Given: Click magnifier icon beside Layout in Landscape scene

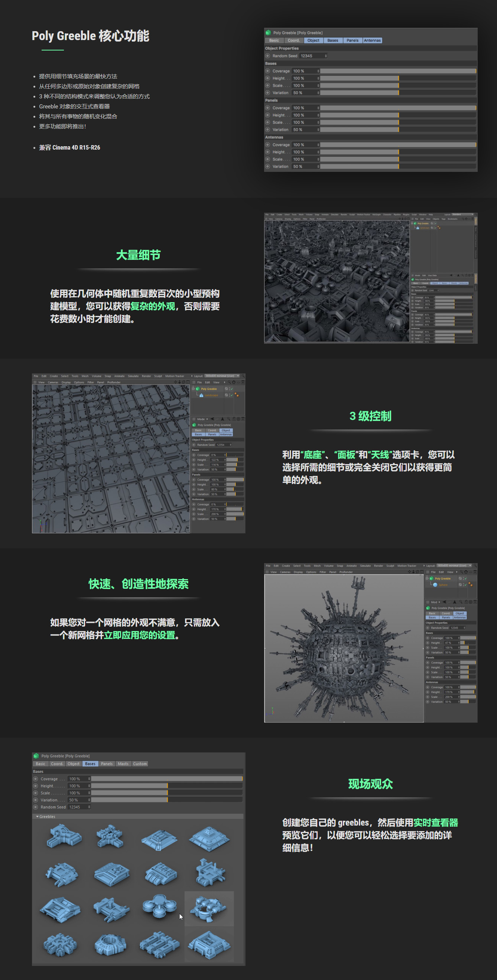Looking at the screenshot, I should pos(243,376).
